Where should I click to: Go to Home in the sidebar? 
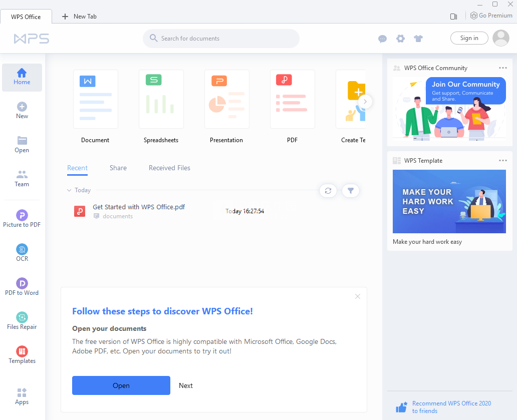[22, 78]
